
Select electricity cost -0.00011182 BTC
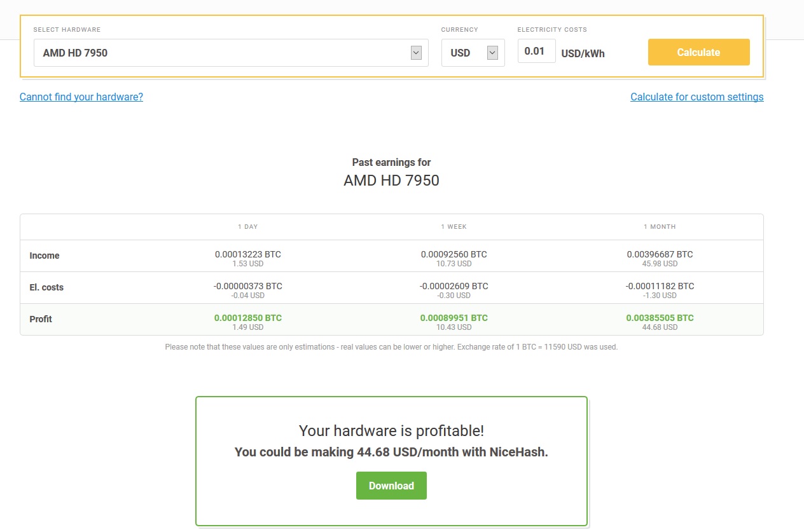(x=660, y=286)
